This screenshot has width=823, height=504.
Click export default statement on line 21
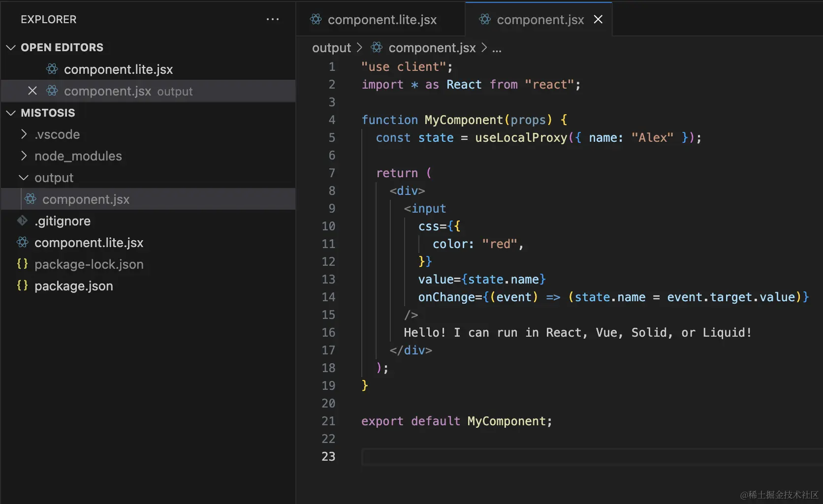pyautogui.click(x=456, y=421)
